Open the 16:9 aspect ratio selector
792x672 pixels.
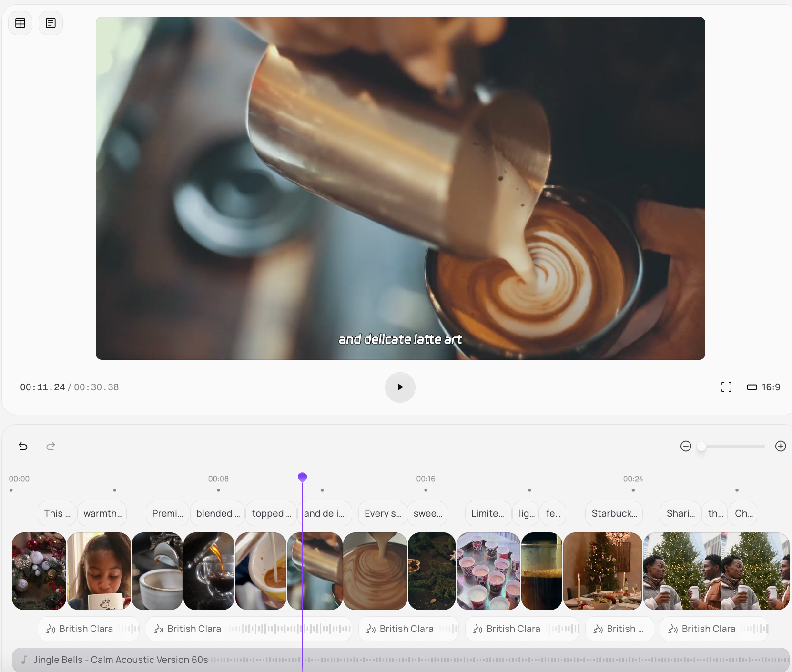pyautogui.click(x=763, y=387)
